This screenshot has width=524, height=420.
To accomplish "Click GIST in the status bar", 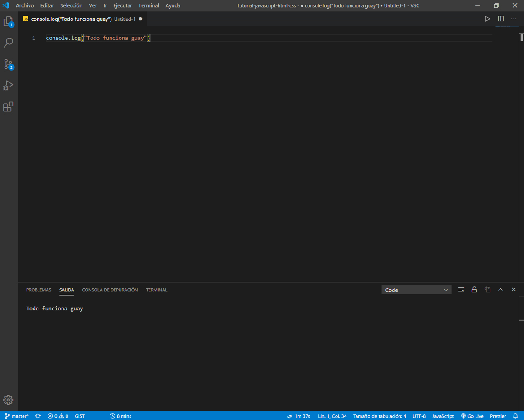I will [x=80, y=416].
